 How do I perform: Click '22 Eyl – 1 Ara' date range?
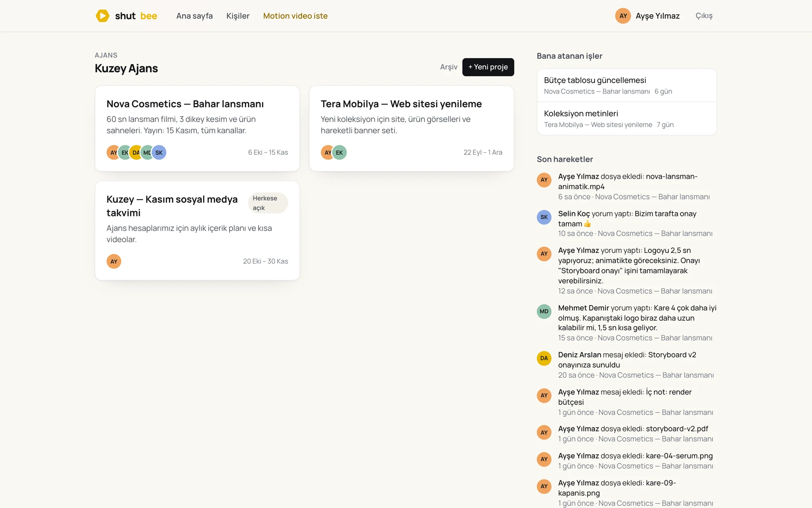[x=483, y=152]
